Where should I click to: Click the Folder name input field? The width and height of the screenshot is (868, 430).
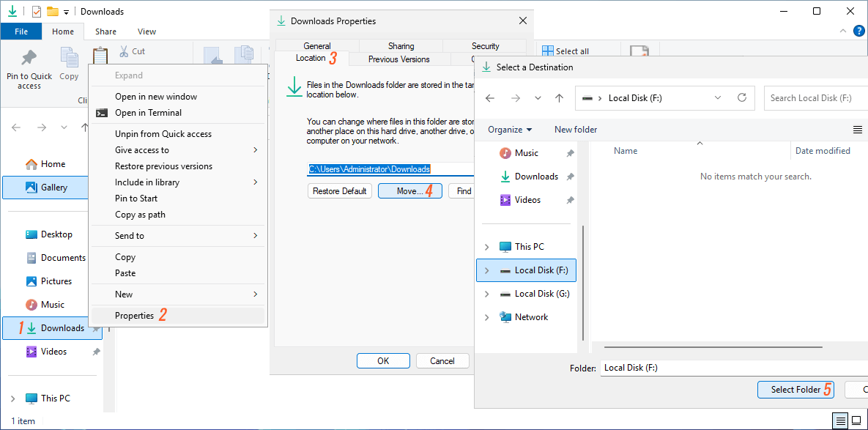pos(732,368)
